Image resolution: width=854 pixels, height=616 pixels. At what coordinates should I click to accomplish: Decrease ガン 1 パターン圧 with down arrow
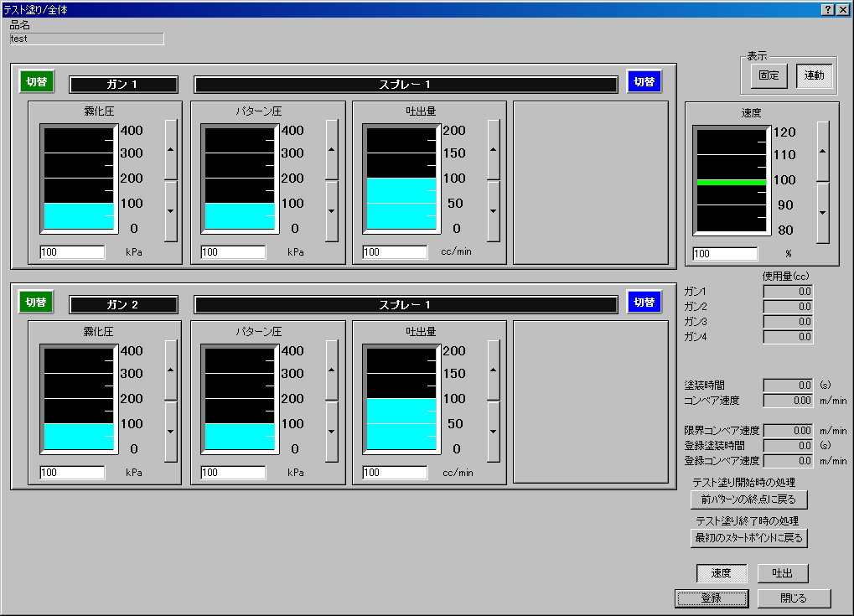(x=332, y=210)
